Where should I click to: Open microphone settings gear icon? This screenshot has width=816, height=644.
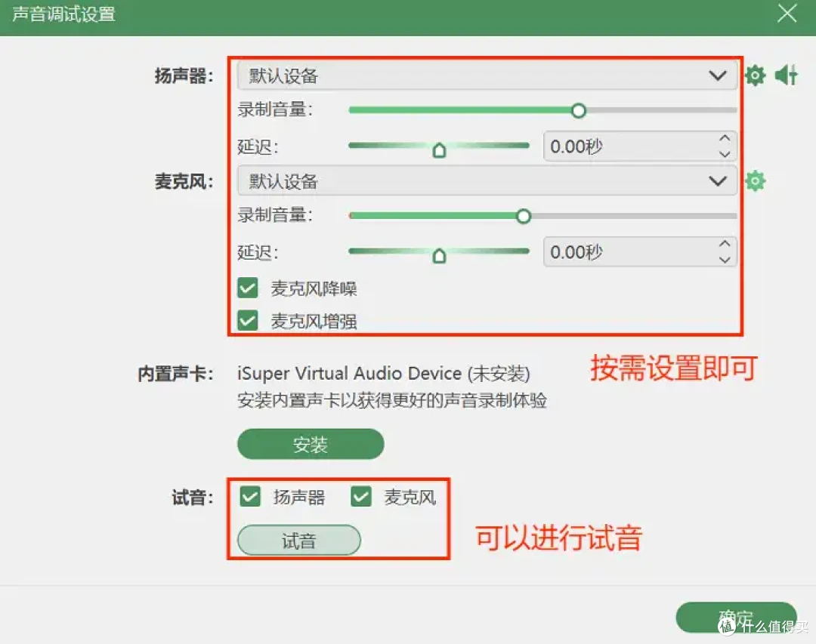point(755,181)
